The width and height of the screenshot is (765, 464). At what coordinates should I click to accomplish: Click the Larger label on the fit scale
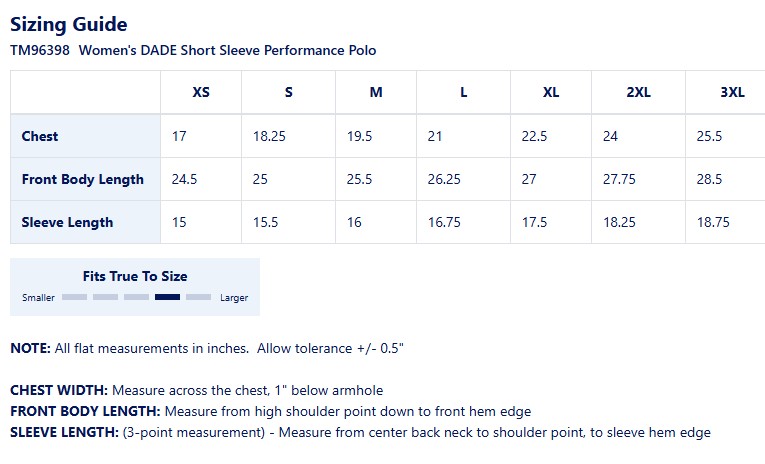234,298
